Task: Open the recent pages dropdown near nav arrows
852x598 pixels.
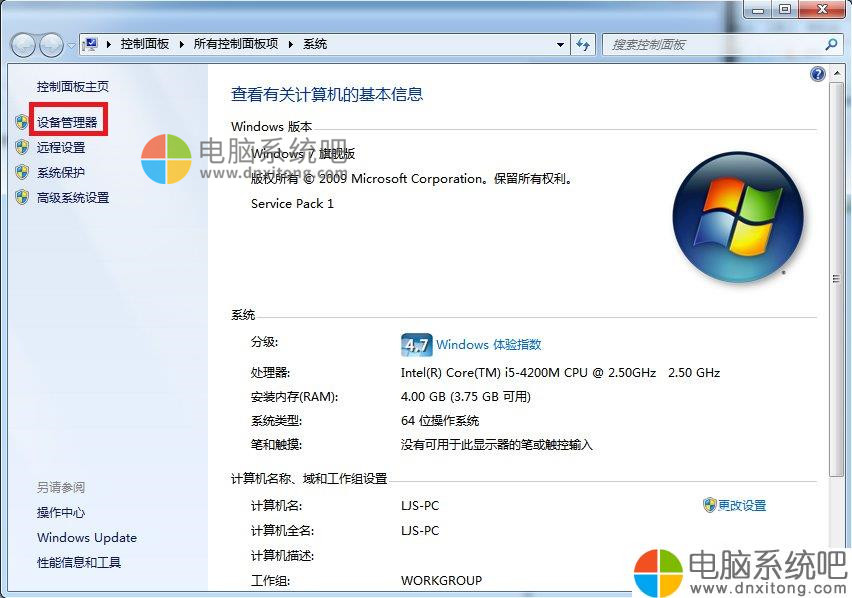Action: (x=71, y=46)
